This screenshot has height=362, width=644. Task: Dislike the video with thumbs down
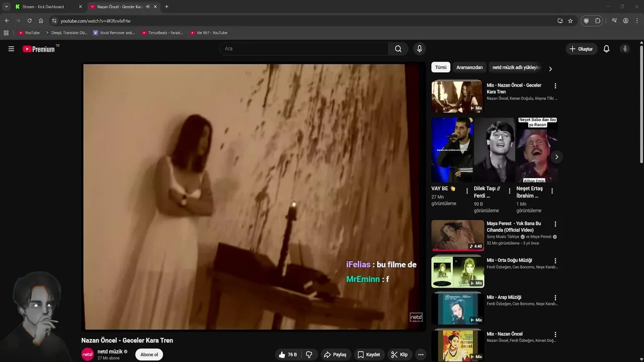click(x=309, y=354)
